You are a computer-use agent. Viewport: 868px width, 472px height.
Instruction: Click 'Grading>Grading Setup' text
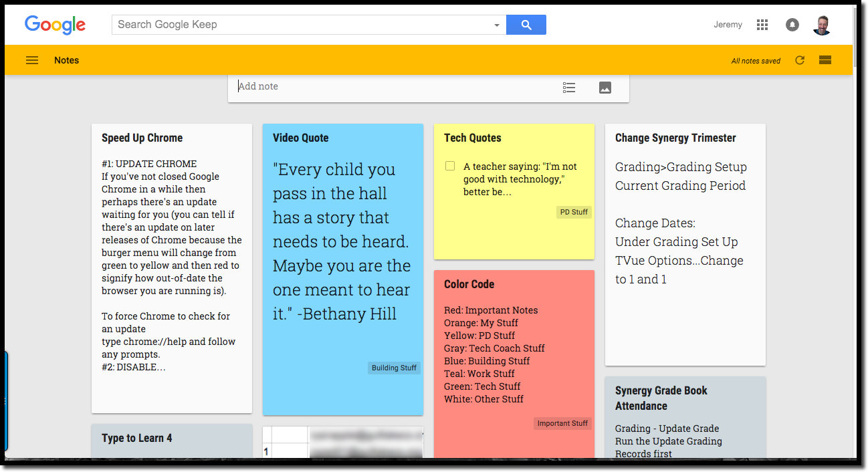(x=681, y=167)
